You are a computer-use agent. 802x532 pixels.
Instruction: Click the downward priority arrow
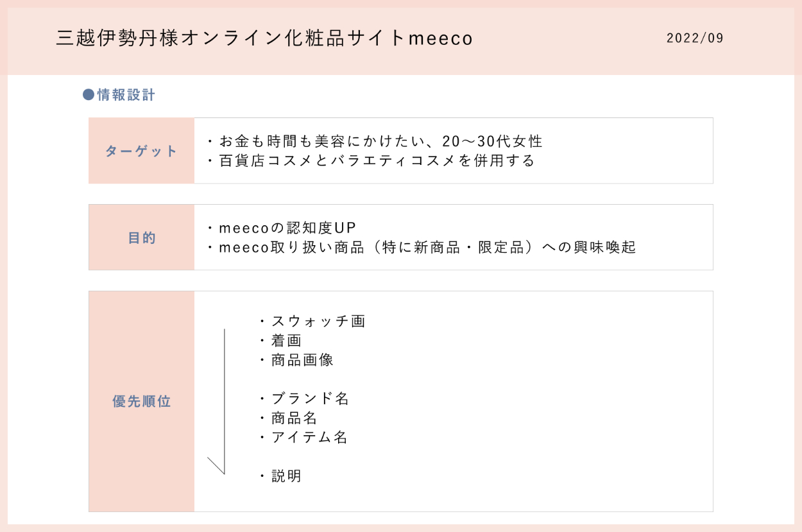point(224,401)
